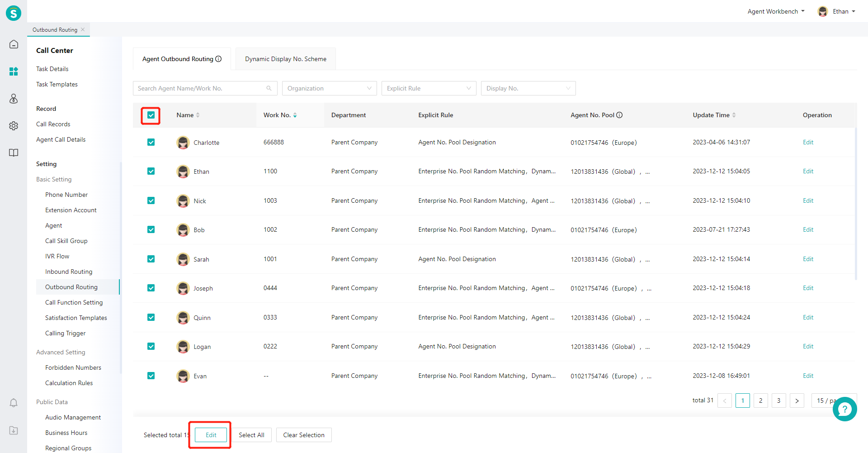Open the contacts icon in the sidebar
The height and width of the screenshot is (453, 868).
[x=14, y=99]
